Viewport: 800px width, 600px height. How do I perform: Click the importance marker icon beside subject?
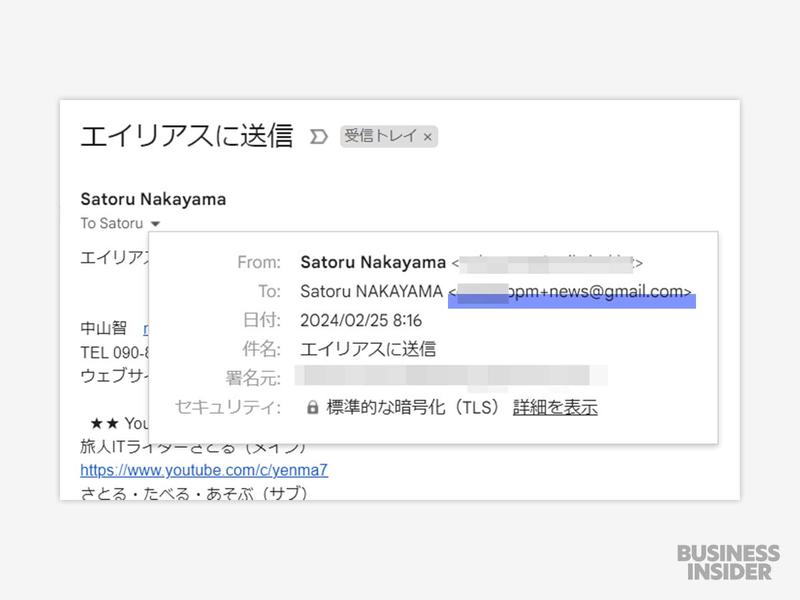coord(318,137)
